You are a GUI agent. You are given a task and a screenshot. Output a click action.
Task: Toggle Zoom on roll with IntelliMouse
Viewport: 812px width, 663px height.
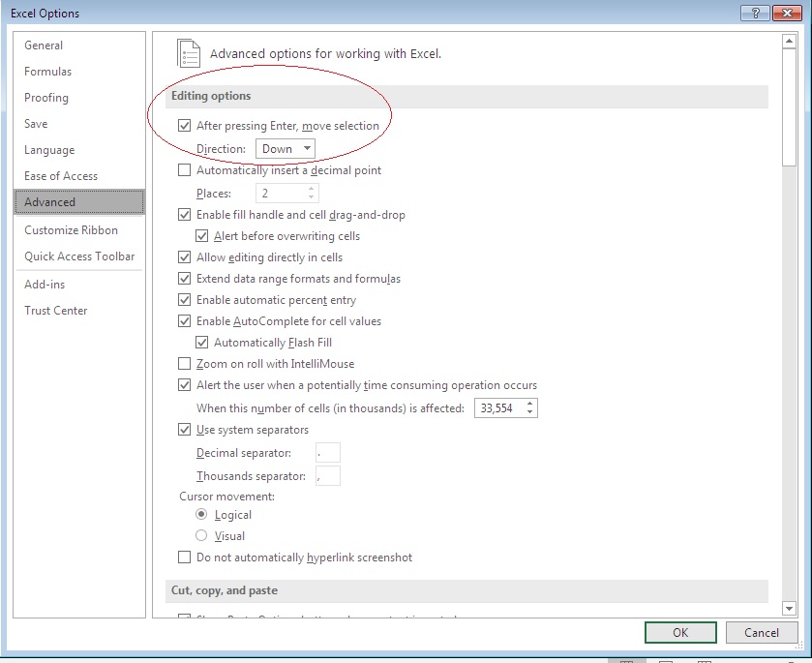185,364
